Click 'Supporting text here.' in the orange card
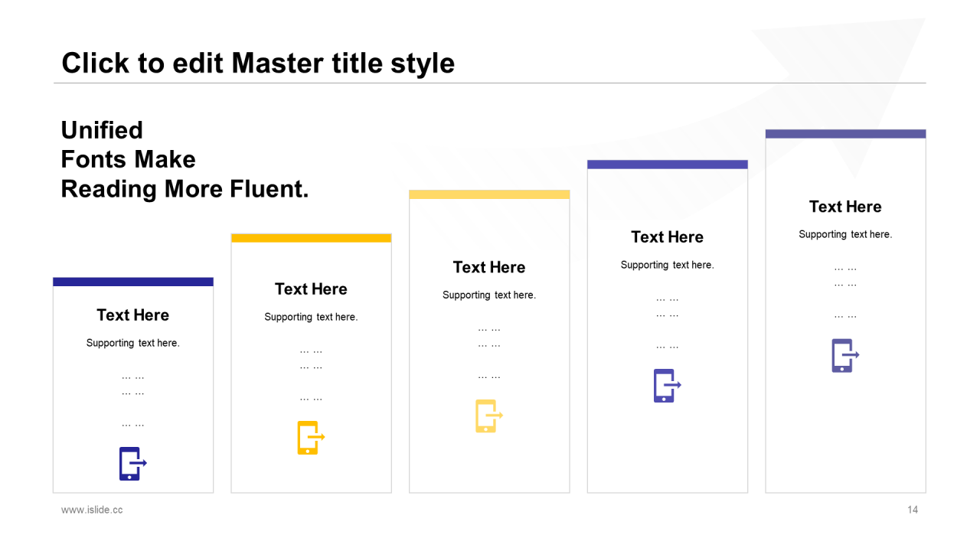The image size is (980, 551). (x=311, y=317)
